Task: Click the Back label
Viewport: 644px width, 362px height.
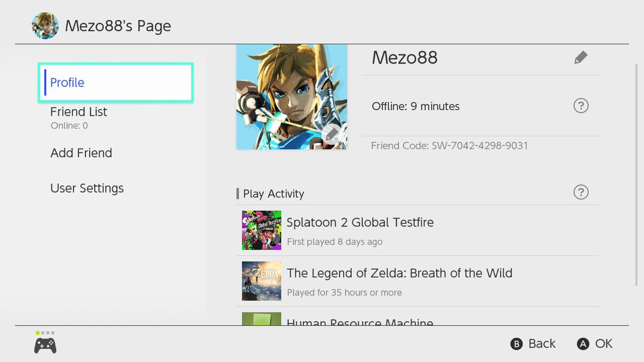Action: 542,344
